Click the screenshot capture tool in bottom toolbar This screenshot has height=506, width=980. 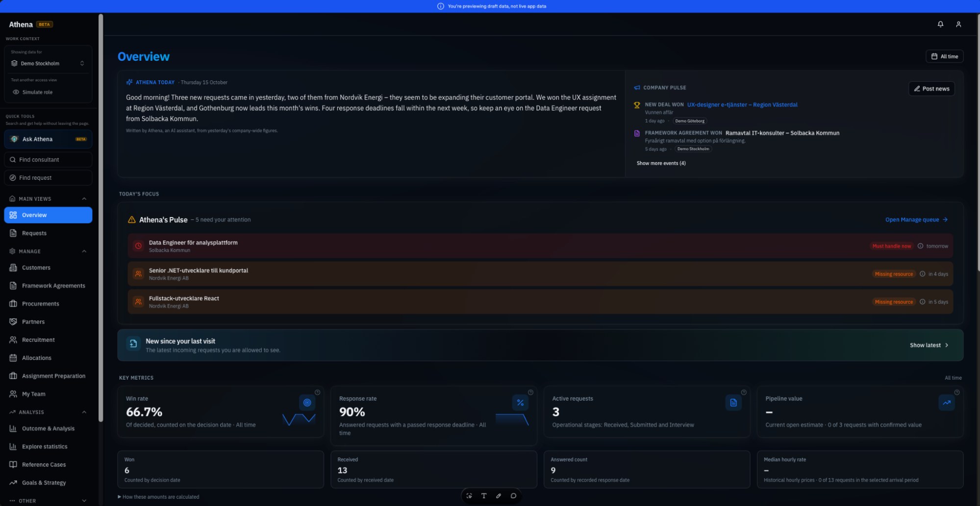click(x=469, y=496)
